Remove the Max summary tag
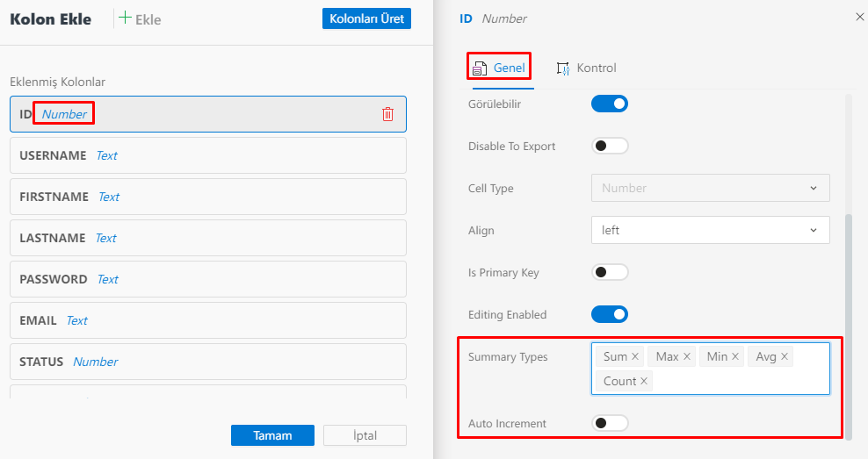The width and height of the screenshot is (868, 459). coord(687,357)
